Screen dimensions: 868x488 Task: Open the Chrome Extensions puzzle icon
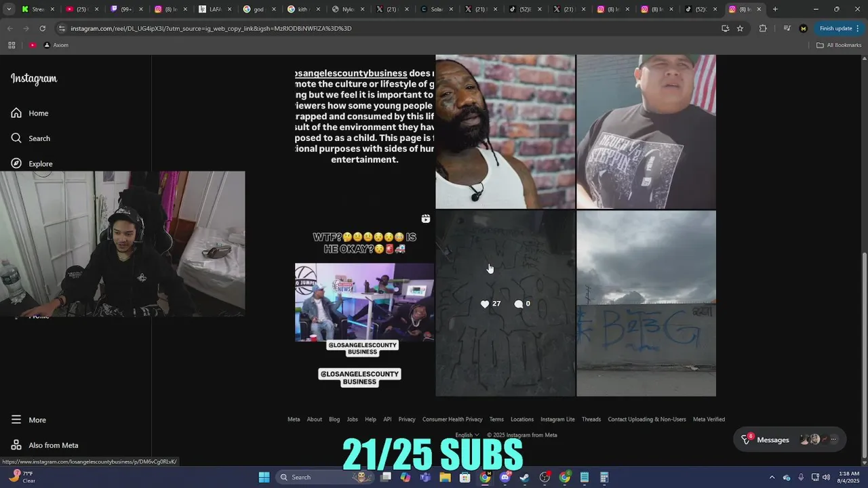pyautogui.click(x=763, y=28)
